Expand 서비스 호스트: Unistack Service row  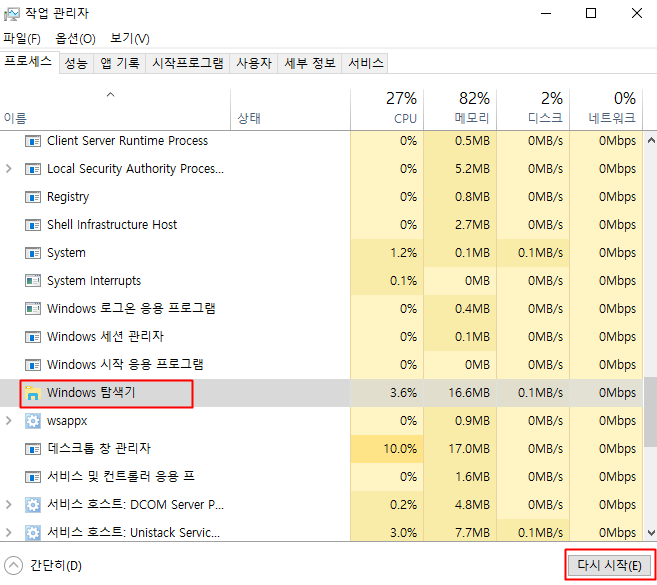click(x=8, y=533)
